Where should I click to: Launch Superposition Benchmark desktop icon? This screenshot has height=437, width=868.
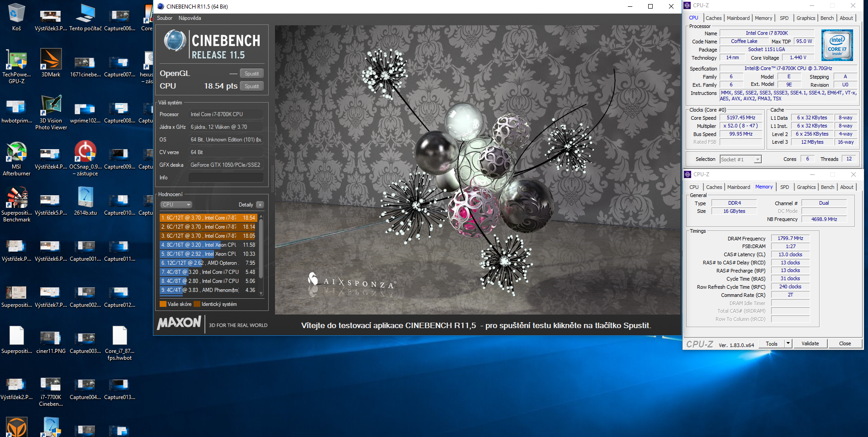click(x=16, y=205)
